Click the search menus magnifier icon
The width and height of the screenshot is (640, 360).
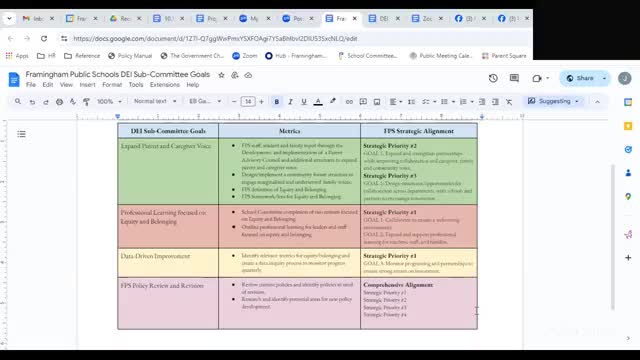[18, 101]
